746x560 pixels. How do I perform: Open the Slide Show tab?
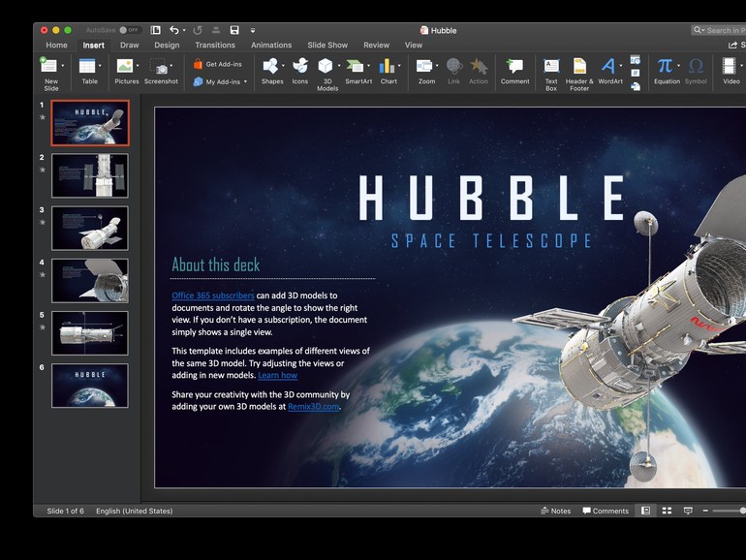[327, 46]
